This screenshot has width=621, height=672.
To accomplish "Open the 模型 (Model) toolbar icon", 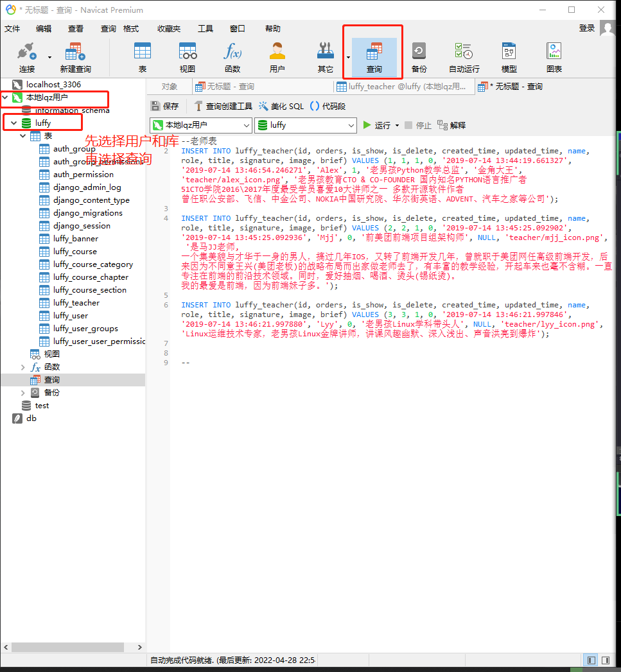I will [509, 57].
